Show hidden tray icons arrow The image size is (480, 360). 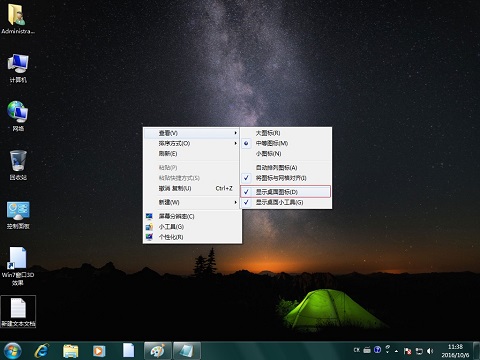click(x=396, y=351)
